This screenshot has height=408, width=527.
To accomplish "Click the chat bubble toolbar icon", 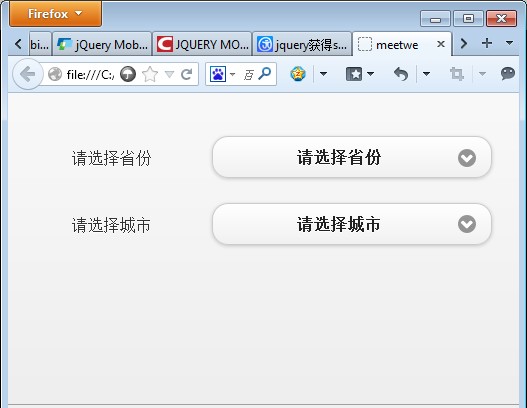I will point(508,74).
